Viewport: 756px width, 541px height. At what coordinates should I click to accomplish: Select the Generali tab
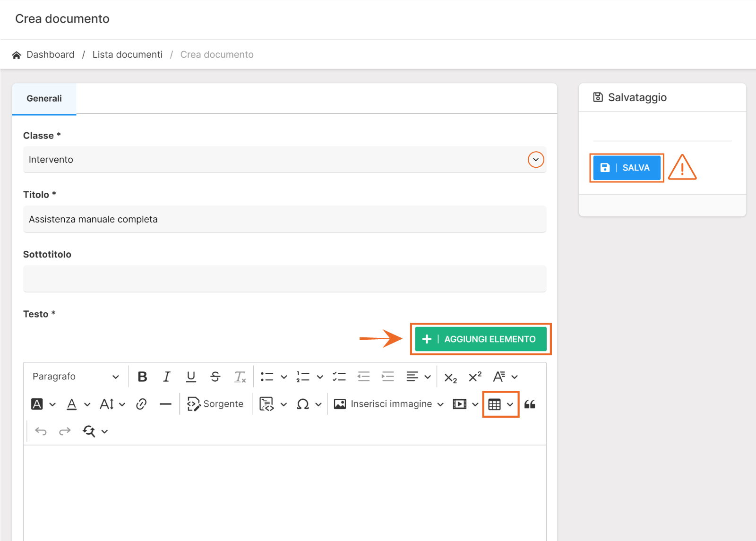coord(44,99)
